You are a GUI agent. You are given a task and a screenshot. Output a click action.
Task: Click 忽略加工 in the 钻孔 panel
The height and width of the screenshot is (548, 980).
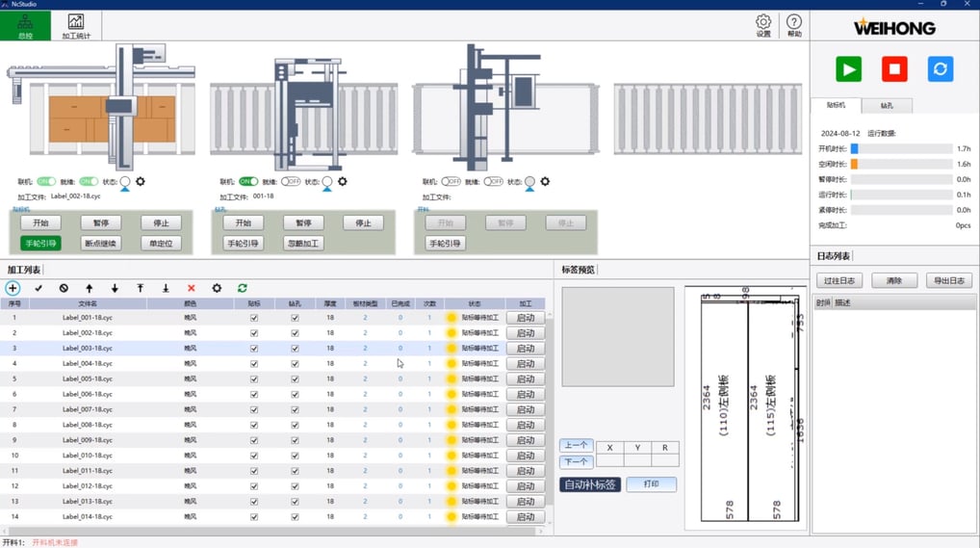coord(303,244)
